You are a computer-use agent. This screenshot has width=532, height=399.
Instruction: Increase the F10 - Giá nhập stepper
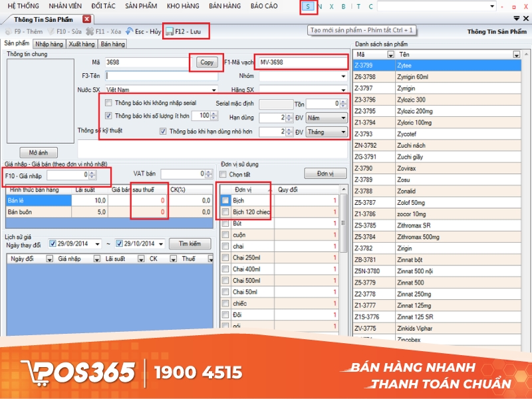click(92, 173)
